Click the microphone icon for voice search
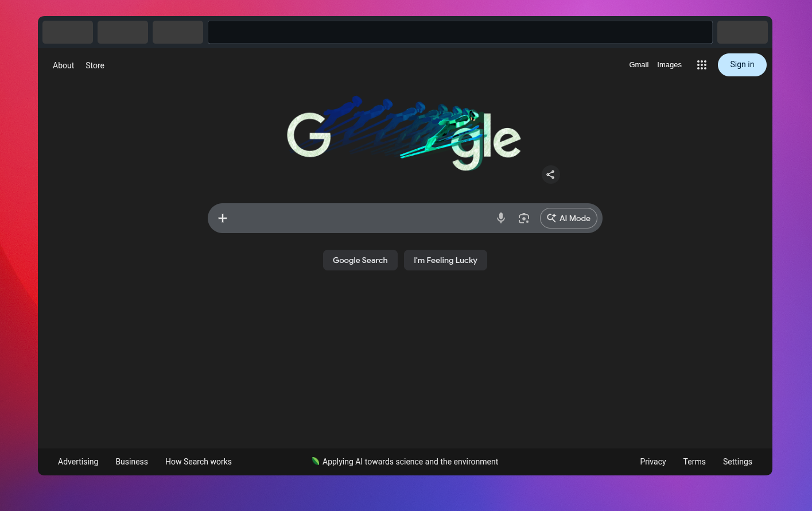The image size is (812, 511). [500, 218]
